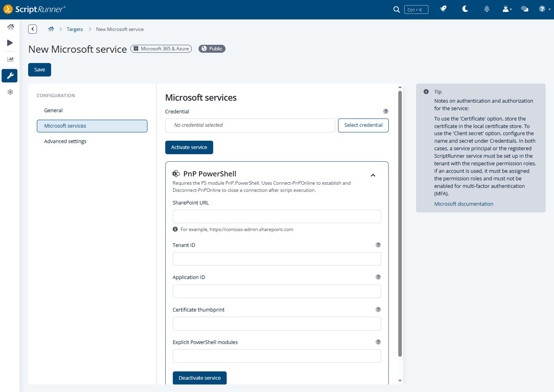
Task: Click the vertical scrollbar thumb
Action: [400, 224]
